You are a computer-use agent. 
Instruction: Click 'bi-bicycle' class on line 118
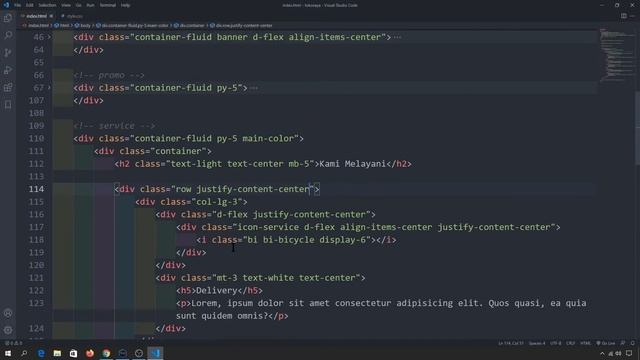pos(288,240)
